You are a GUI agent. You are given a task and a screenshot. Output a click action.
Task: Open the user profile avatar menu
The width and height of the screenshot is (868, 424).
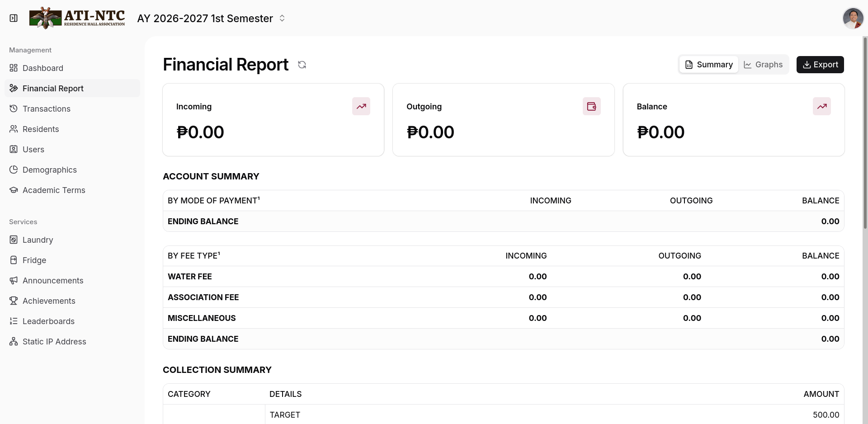point(853,19)
